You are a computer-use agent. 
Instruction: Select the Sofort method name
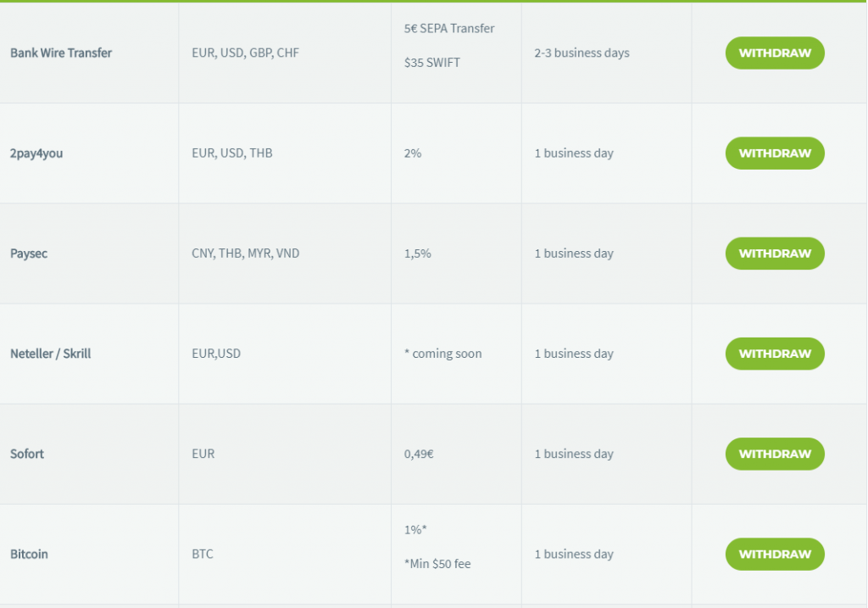(27, 454)
